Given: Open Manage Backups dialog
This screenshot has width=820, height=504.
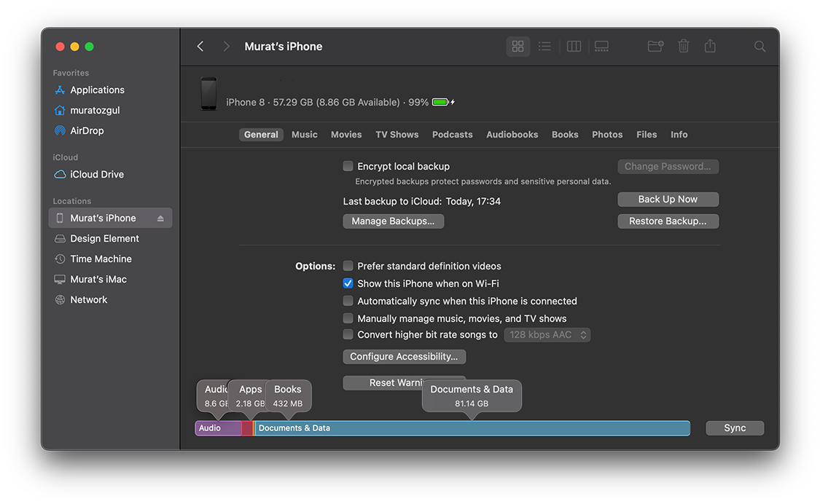Looking at the screenshot, I should tap(394, 221).
